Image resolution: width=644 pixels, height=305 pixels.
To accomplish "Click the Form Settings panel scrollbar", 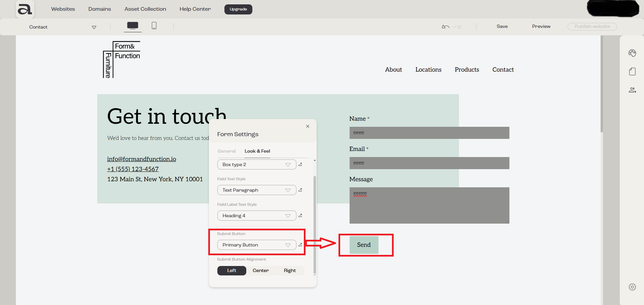I will [315, 225].
